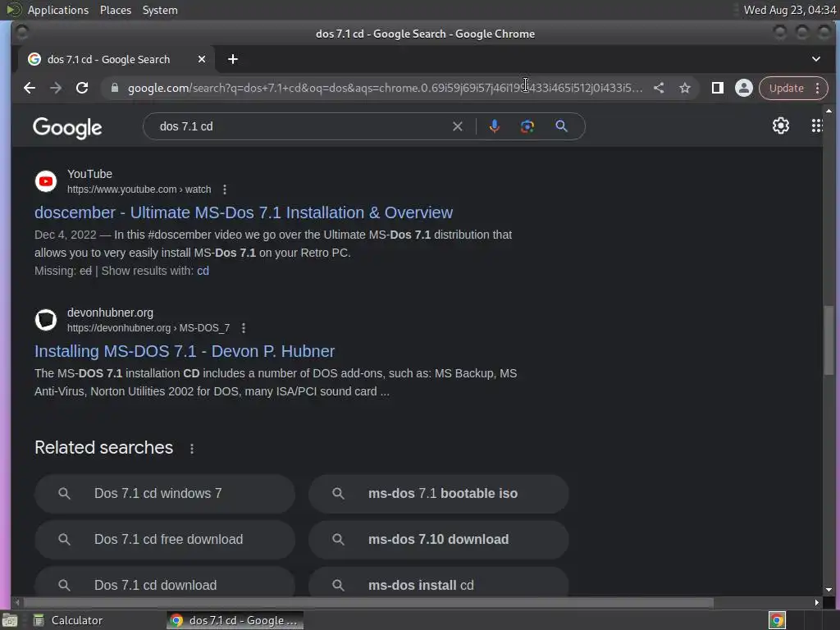Click the Google logo

click(67, 127)
